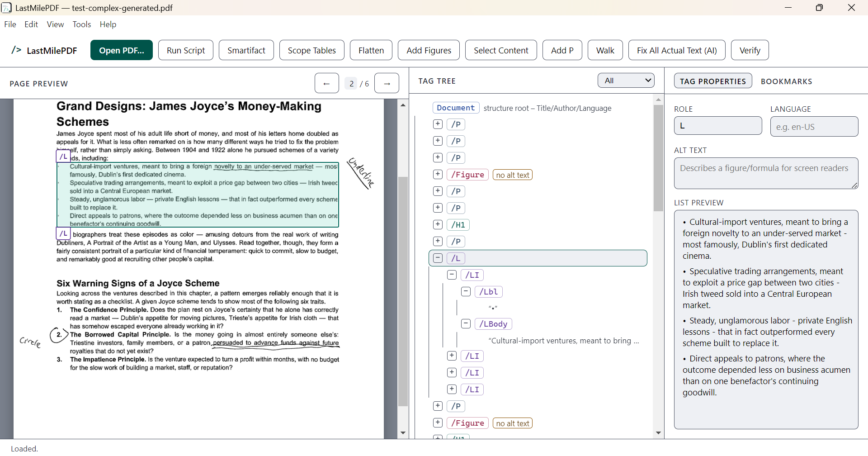Click the /L tag marker above the list
Screen dimensions: 868x456
click(x=63, y=157)
